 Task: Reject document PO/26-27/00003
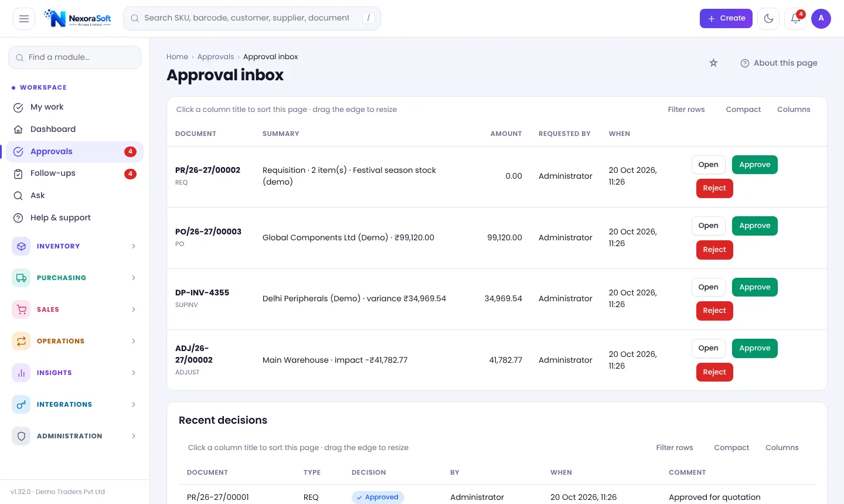(x=714, y=250)
